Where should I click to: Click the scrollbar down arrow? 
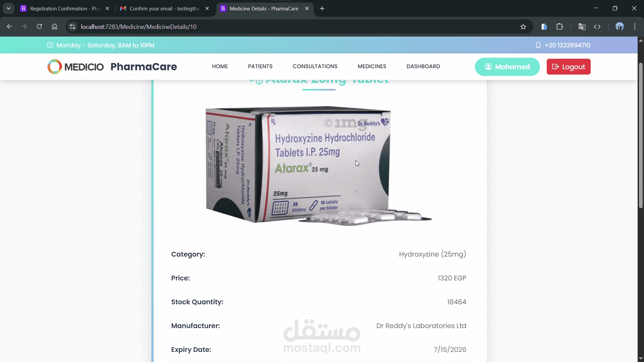641,358
